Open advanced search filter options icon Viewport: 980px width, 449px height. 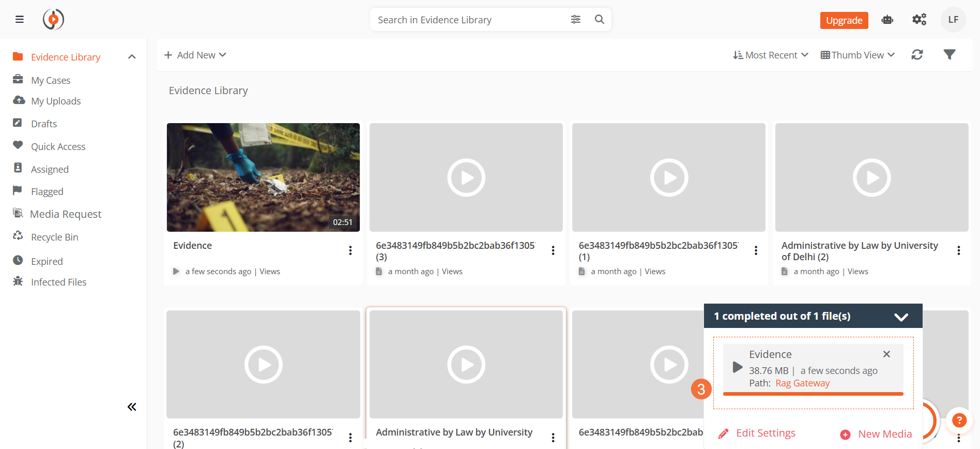click(575, 20)
